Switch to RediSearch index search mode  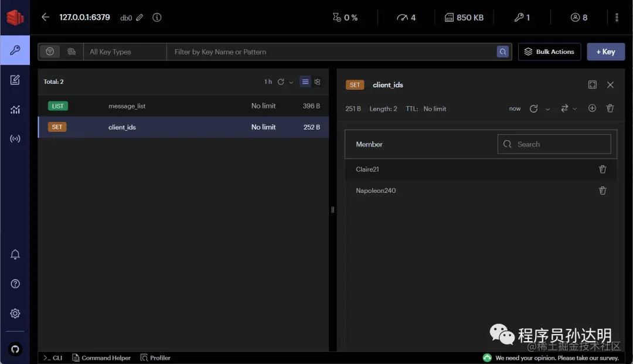coord(72,52)
